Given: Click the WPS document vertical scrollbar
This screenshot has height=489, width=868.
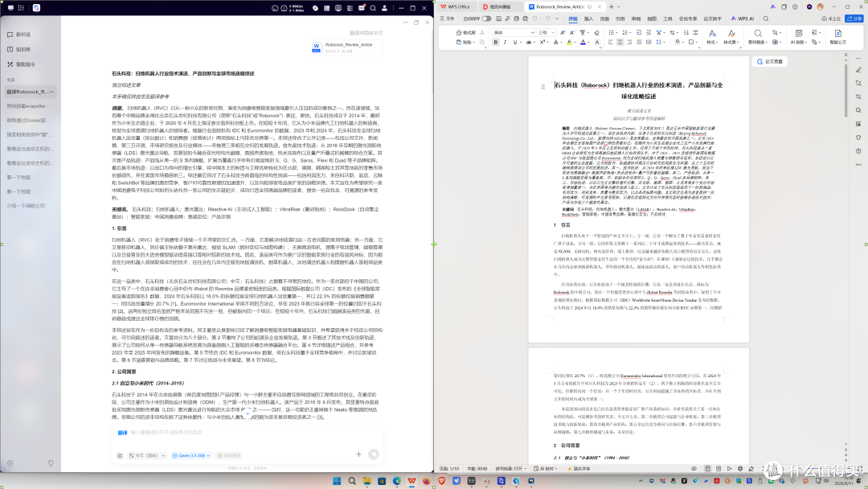Looking at the screenshot, I should pos(845,91).
